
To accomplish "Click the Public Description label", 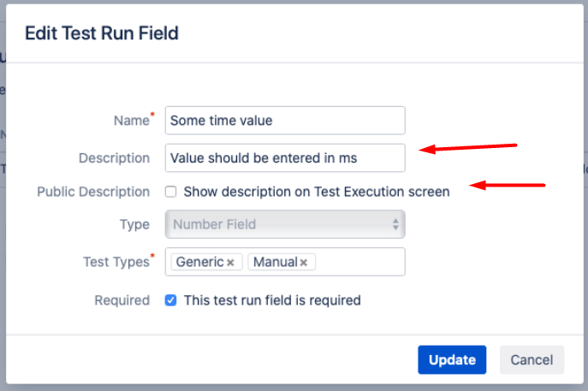I will [x=93, y=193].
